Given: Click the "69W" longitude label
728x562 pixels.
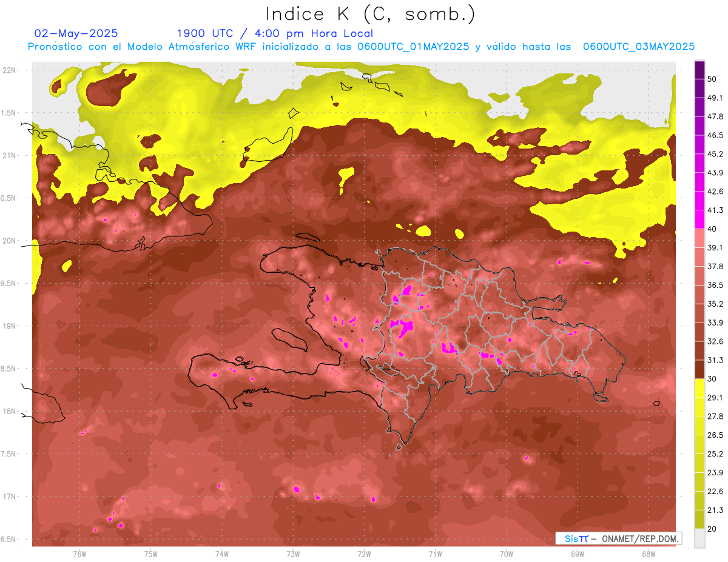Looking at the screenshot, I should click(578, 554).
